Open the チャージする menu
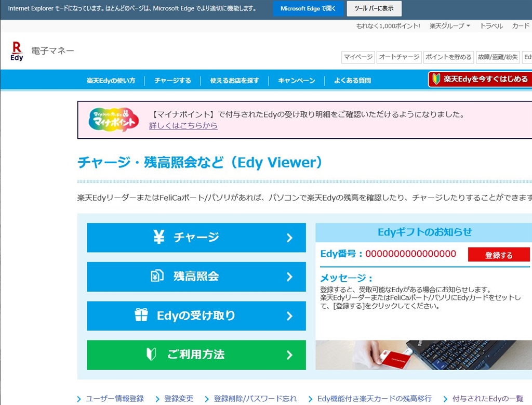 172,81
